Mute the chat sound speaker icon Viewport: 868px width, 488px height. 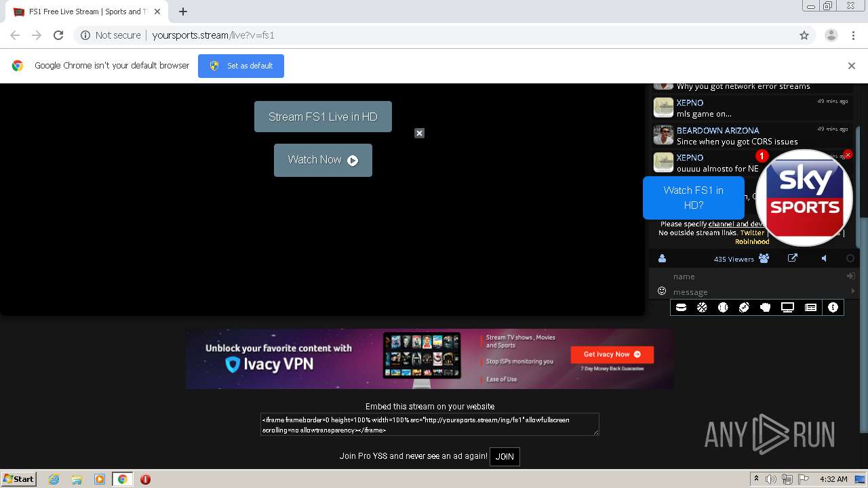coord(825,258)
